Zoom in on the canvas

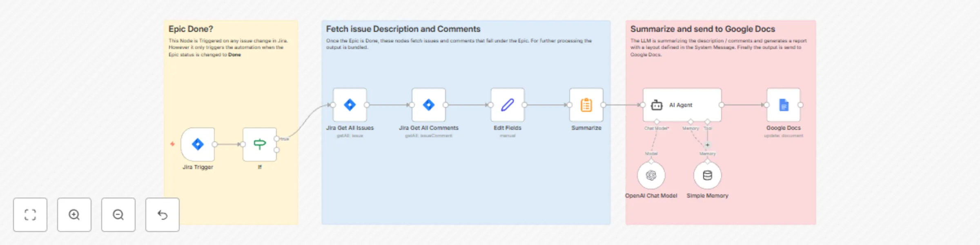point(74,215)
